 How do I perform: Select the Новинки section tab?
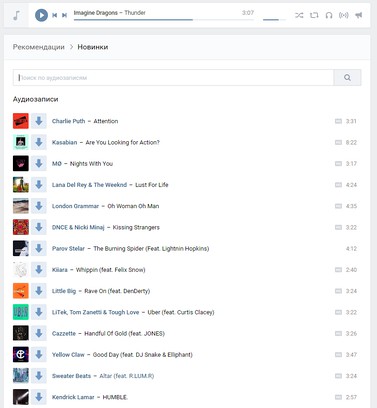pyautogui.click(x=93, y=47)
